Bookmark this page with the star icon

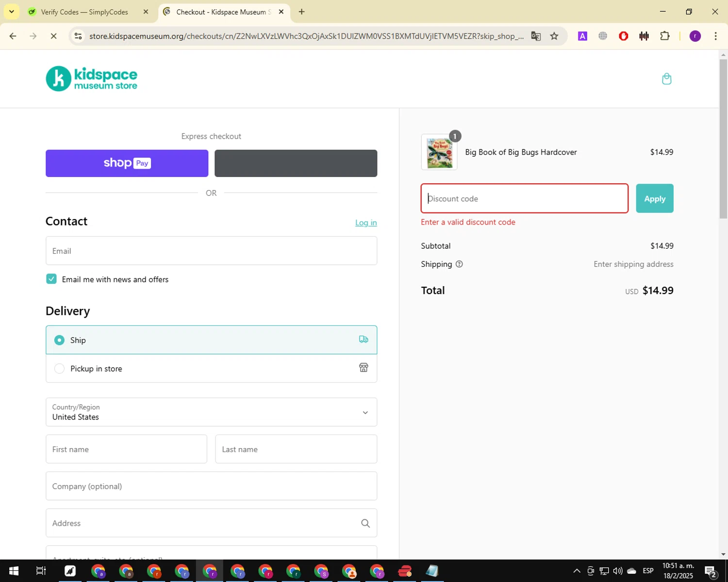coord(554,36)
